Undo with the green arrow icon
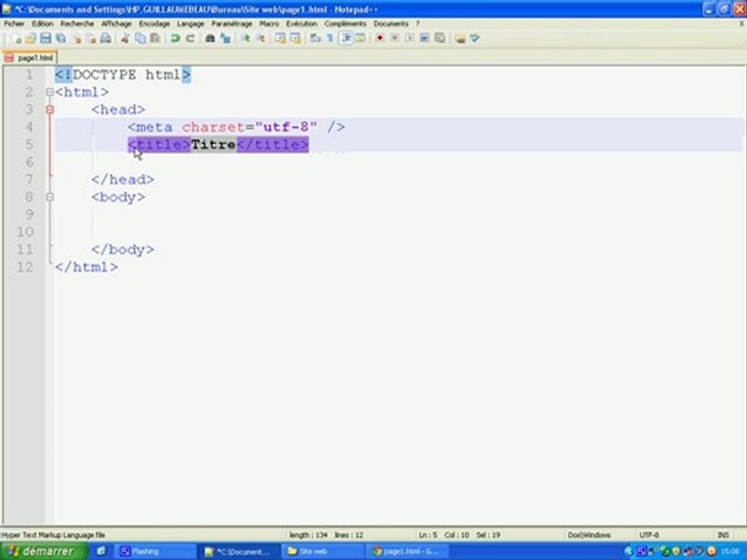Viewport: 747px width, 560px height. (x=175, y=39)
